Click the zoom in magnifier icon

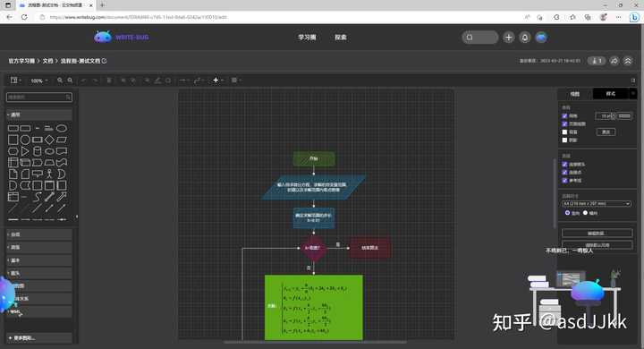pyautogui.click(x=60, y=81)
